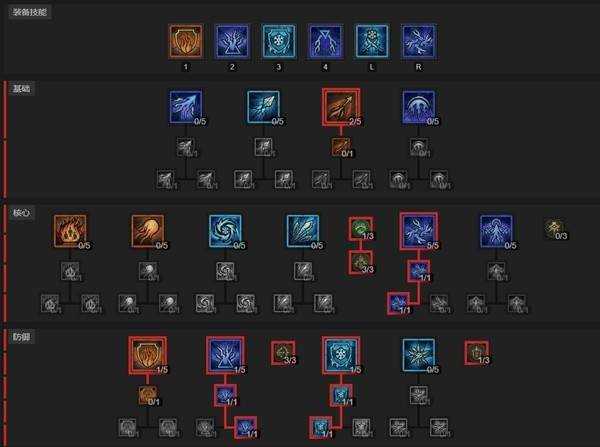Click the Chain Lightning node showing 5/5
This screenshot has height=447, width=600.
[x=419, y=231]
